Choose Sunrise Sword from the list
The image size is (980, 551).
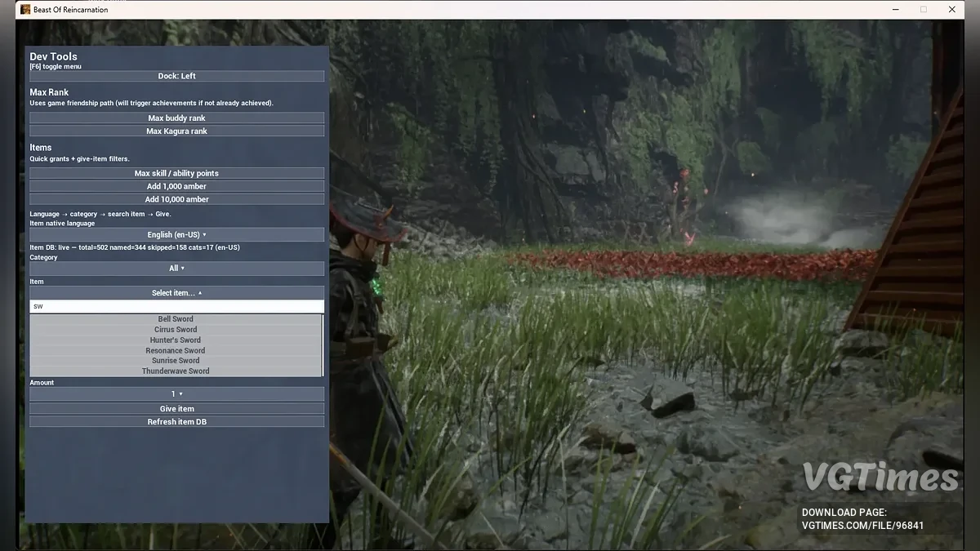click(x=176, y=361)
